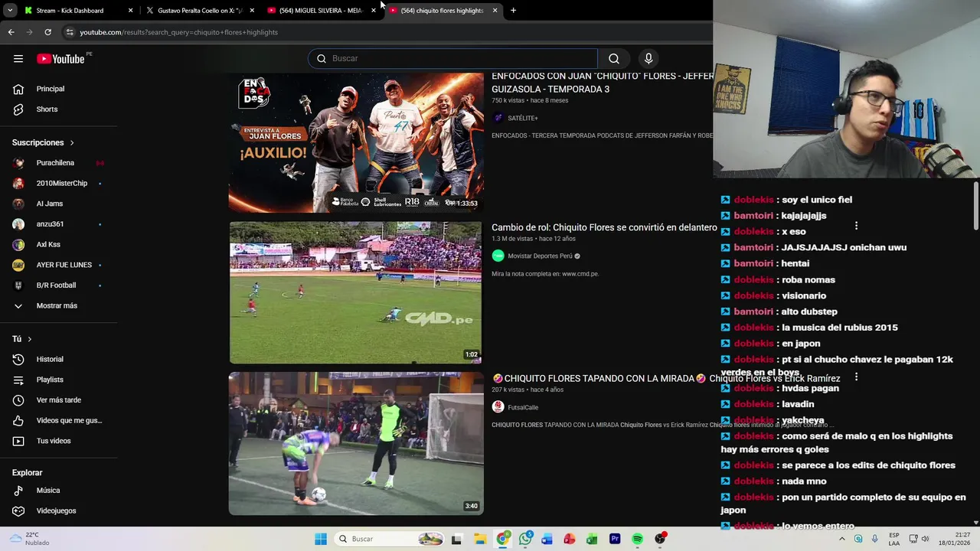
Task: Reload the page
Action: pos(47,32)
